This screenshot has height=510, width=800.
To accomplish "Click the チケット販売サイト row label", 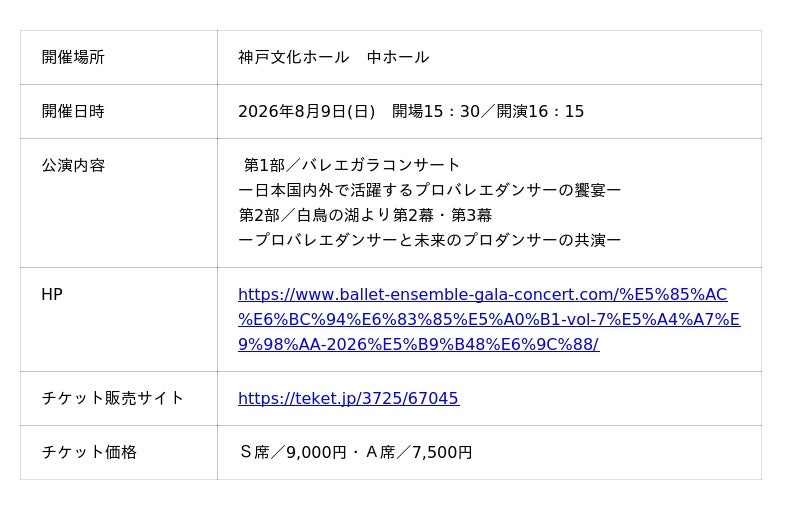I will point(113,398).
